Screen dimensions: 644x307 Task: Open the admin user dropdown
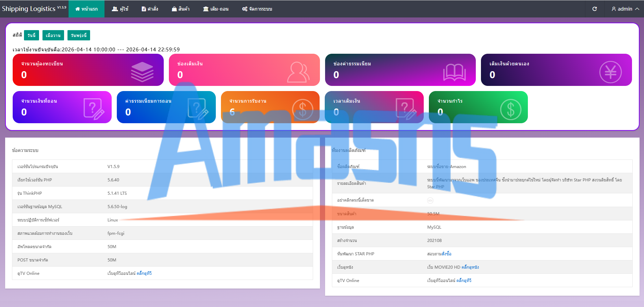pos(625,9)
